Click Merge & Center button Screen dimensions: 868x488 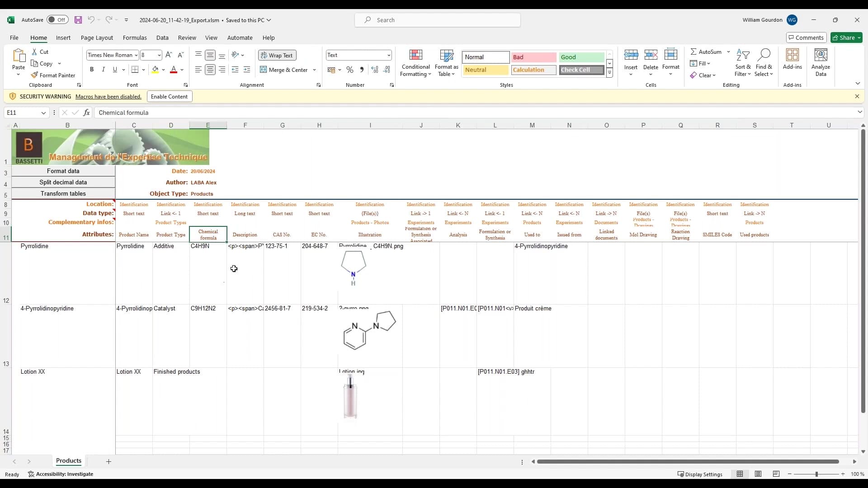click(284, 70)
